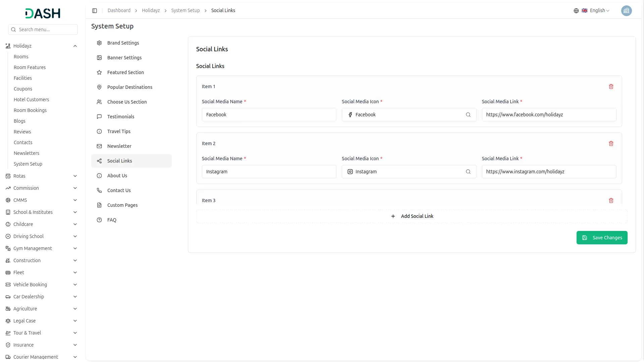
Task: Click the Newsletter envelope icon
Action: 99,146
